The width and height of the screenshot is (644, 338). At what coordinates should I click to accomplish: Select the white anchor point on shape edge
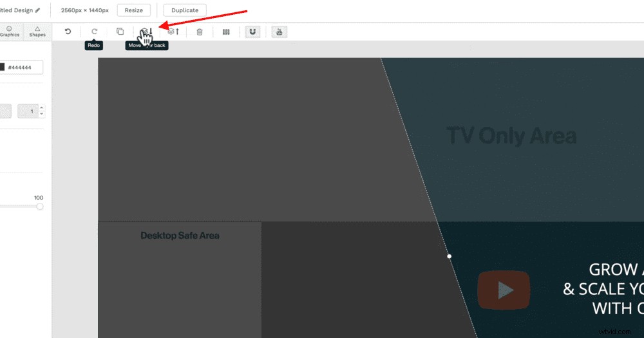pos(450,256)
